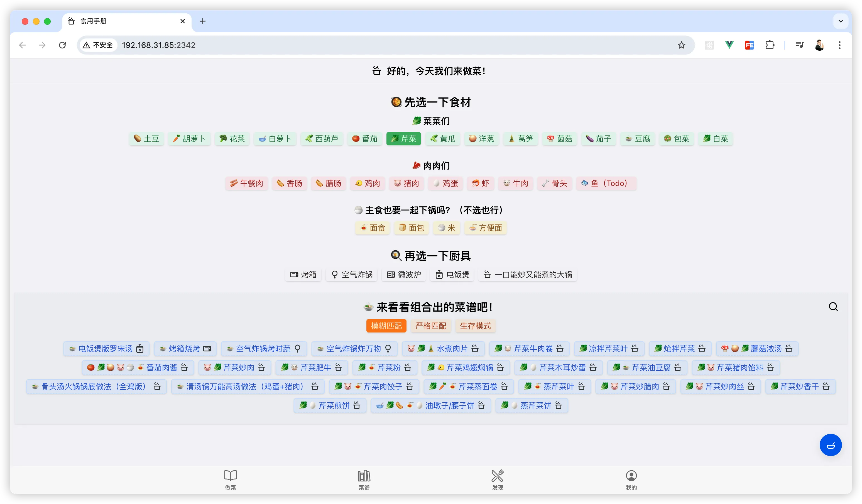Open the profile avatar in toolbar

tap(820, 45)
